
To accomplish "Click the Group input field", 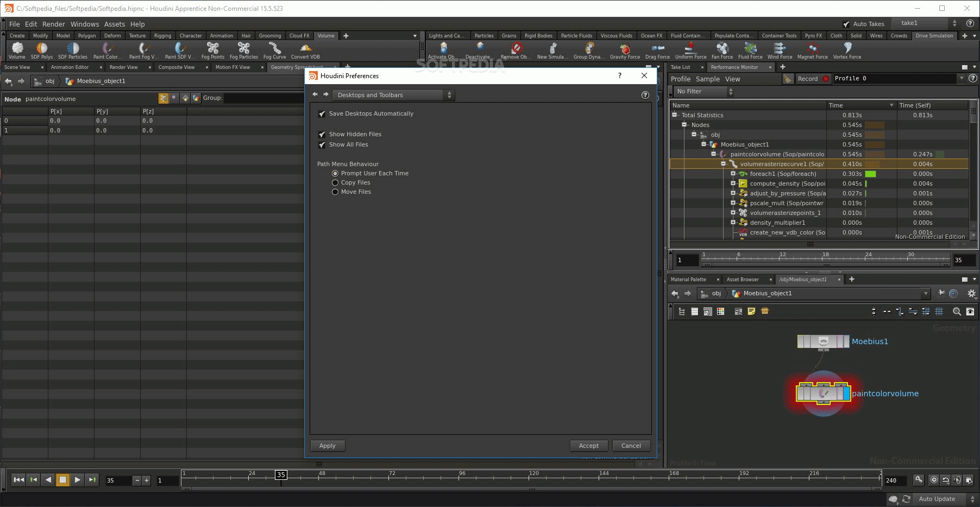I will [x=263, y=98].
